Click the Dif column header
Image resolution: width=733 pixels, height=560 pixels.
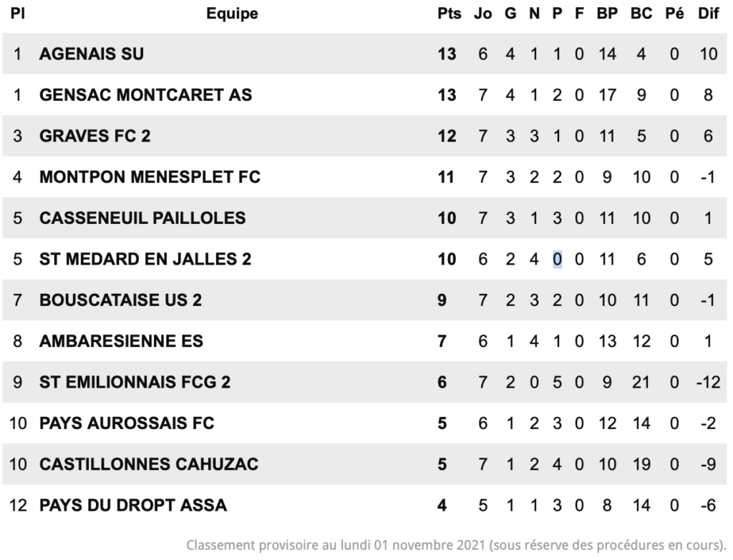[x=708, y=14]
